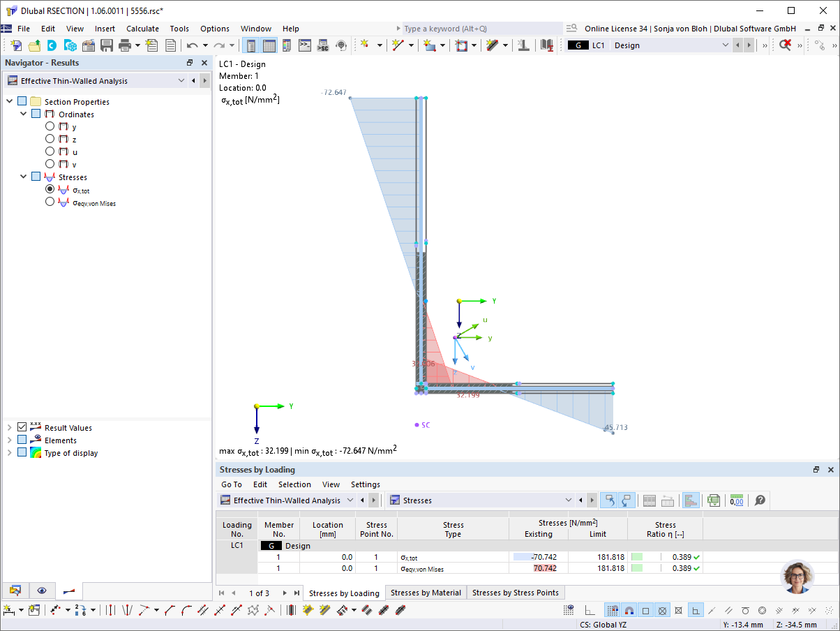Open the Selection table menu

tap(294, 484)
